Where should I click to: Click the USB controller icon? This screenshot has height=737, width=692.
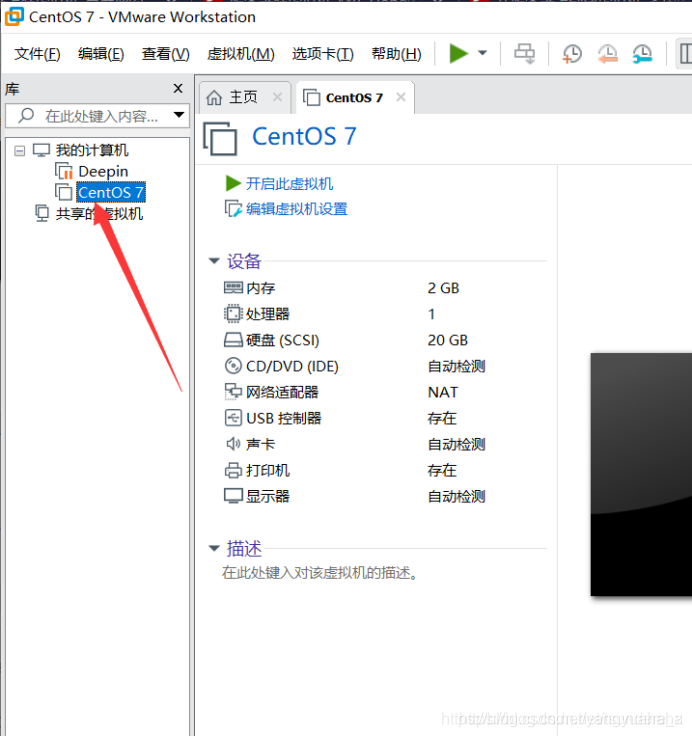pos(233,418)
